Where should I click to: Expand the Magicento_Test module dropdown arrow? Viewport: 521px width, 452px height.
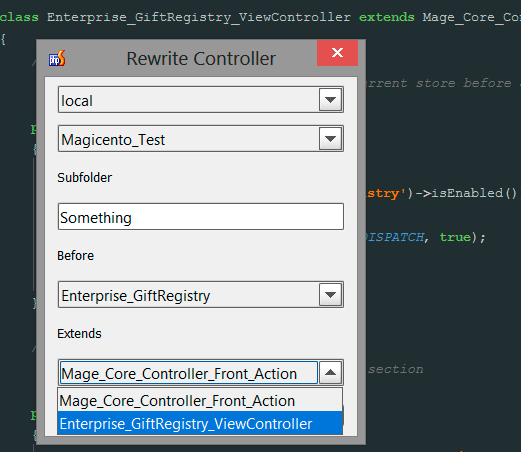pos(330,139)
